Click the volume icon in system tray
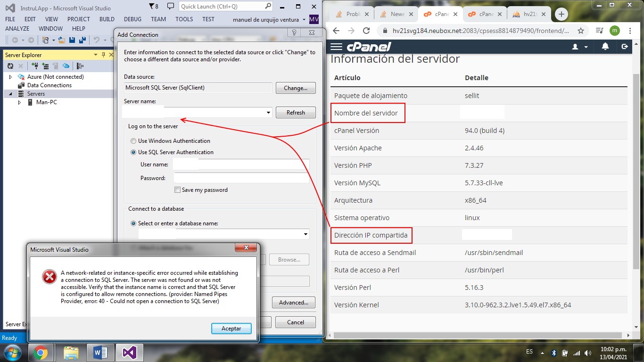 pos(587,353)
